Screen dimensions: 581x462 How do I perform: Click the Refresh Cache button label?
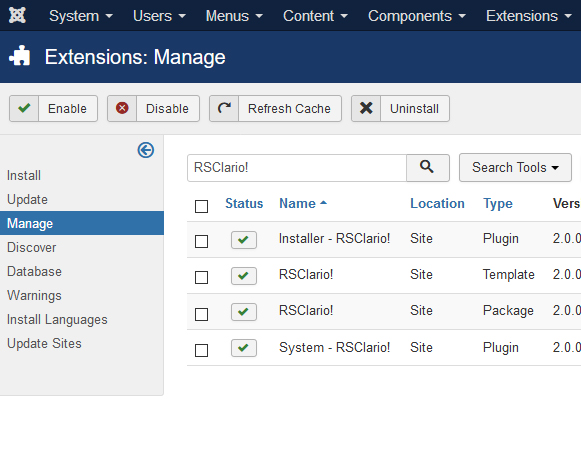click(289, 109)
